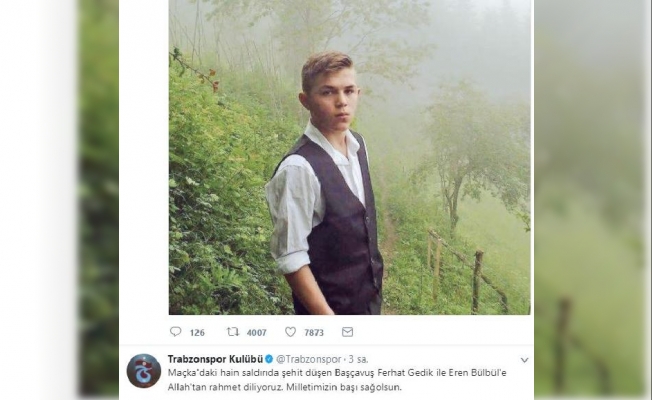Open the photo of the boy in vest
The width and height of the screenshot is (652, 400).
point(349,157)
